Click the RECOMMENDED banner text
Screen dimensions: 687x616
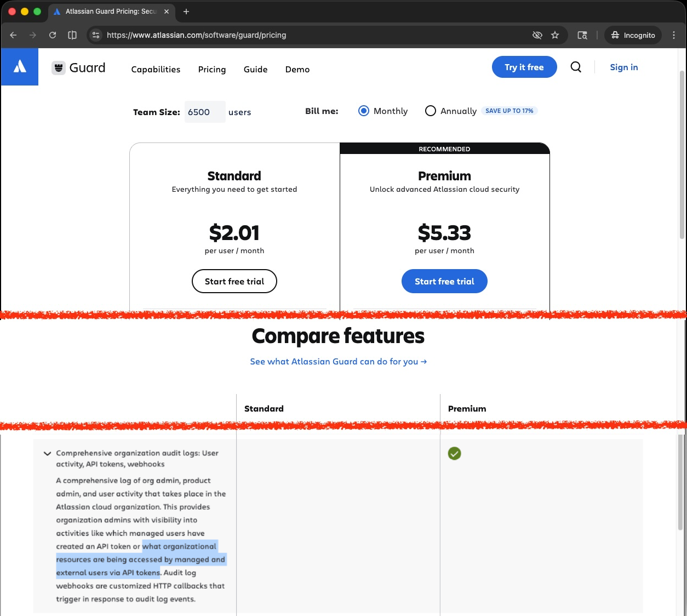click(x=444, y=149)
